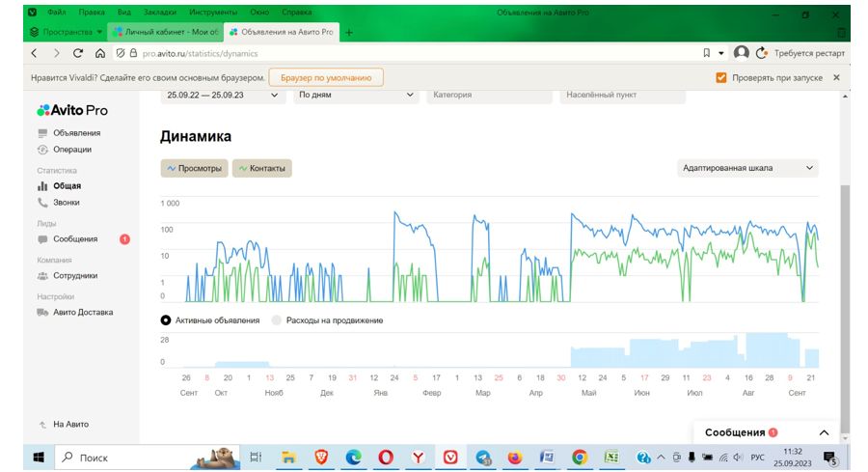Toggle the Контакты chart series
The image size is (868, 472).
click(261, 168)
